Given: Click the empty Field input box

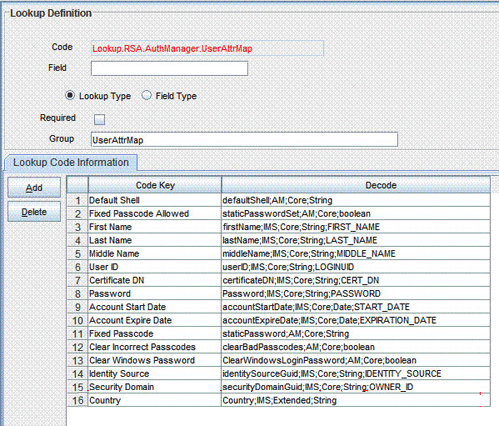Looking at the screenshot, I should pos(169,68).
